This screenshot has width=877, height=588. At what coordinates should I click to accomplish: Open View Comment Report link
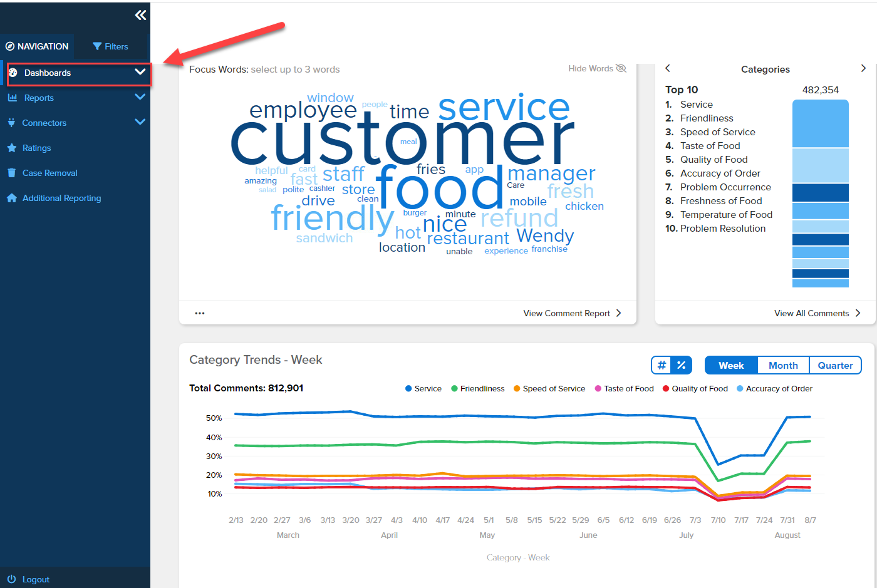click(x=572, y=313)
